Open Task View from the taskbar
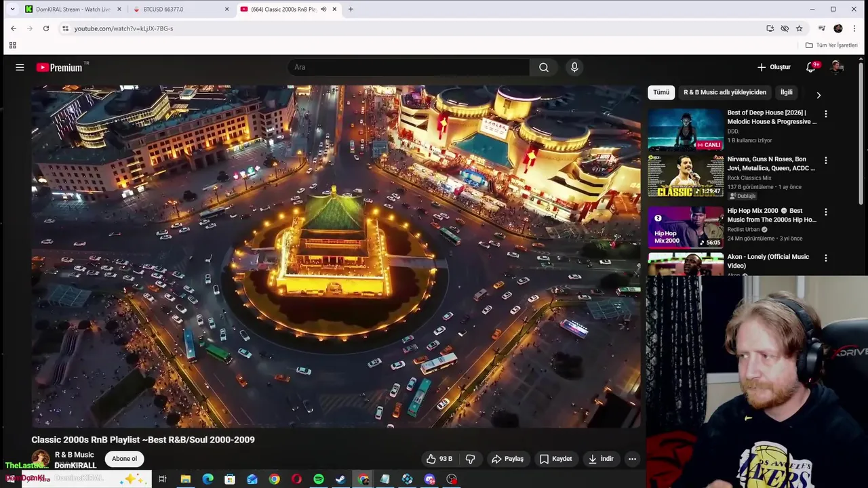This screenshot has width=868, height=488. (163, 479)
